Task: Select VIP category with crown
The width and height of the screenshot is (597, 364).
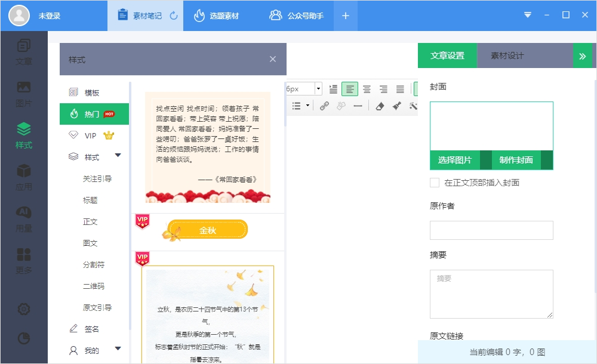Action: 94,135
